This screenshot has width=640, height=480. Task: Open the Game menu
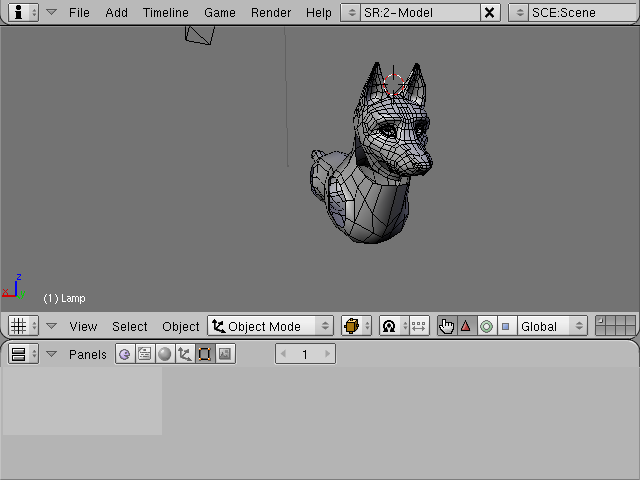[220, 13]
